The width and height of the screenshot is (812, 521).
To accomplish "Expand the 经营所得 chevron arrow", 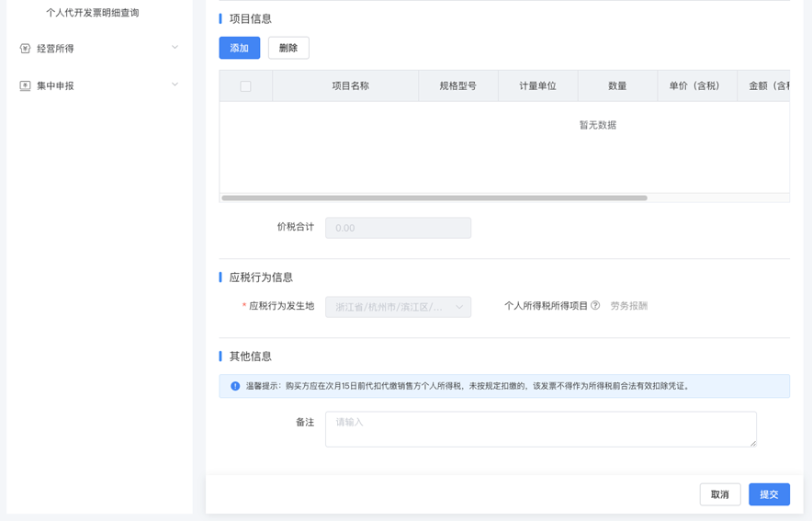I will (175, 48).
